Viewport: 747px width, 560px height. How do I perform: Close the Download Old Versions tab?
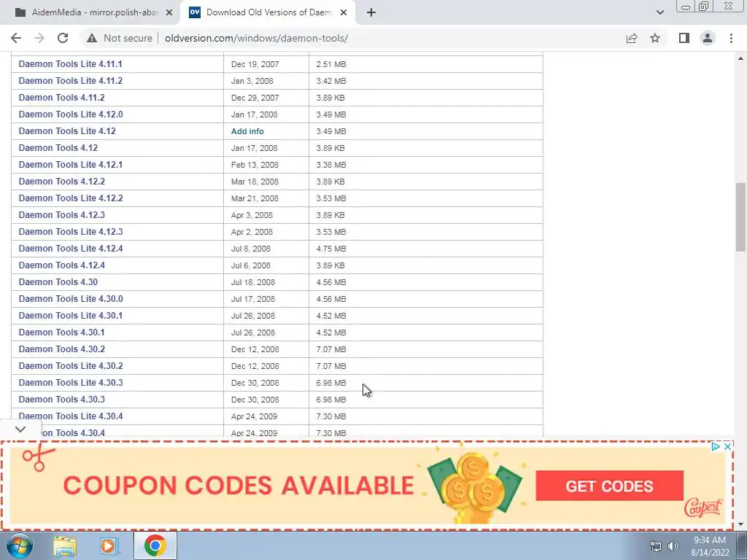tap(344, 13)
